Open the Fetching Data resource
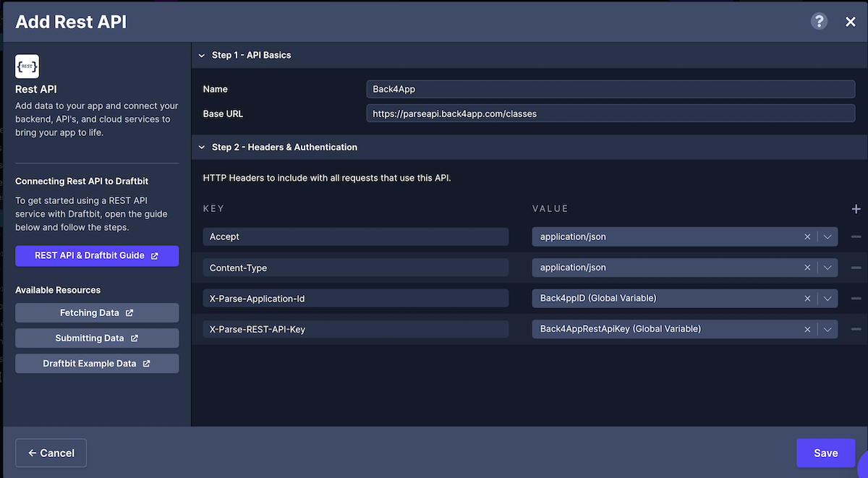The image size is (868, 478). coord(97,313)
